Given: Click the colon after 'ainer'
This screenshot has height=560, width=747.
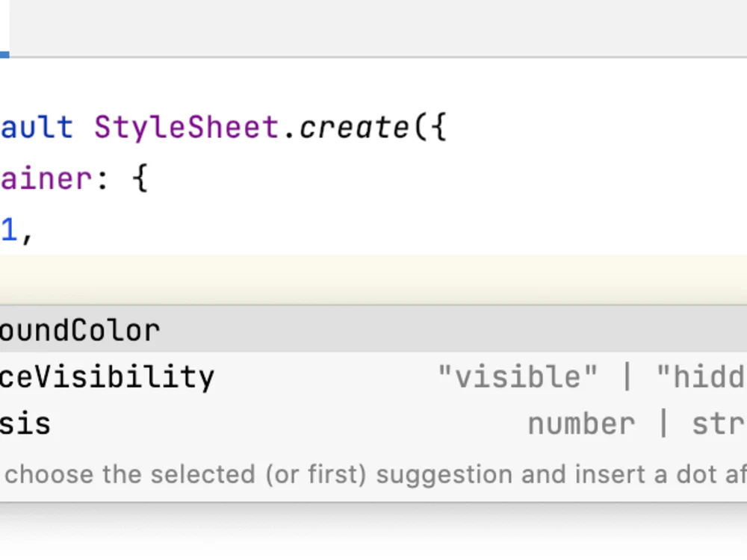Looking at the screenshot, I should pos(102,180).
